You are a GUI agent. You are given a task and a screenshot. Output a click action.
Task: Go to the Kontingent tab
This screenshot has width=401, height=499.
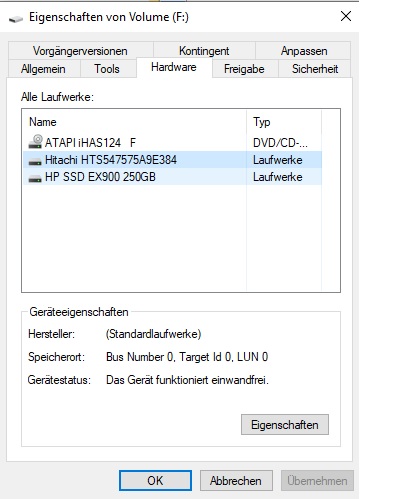pyautogui.click(x=204, y=51)
